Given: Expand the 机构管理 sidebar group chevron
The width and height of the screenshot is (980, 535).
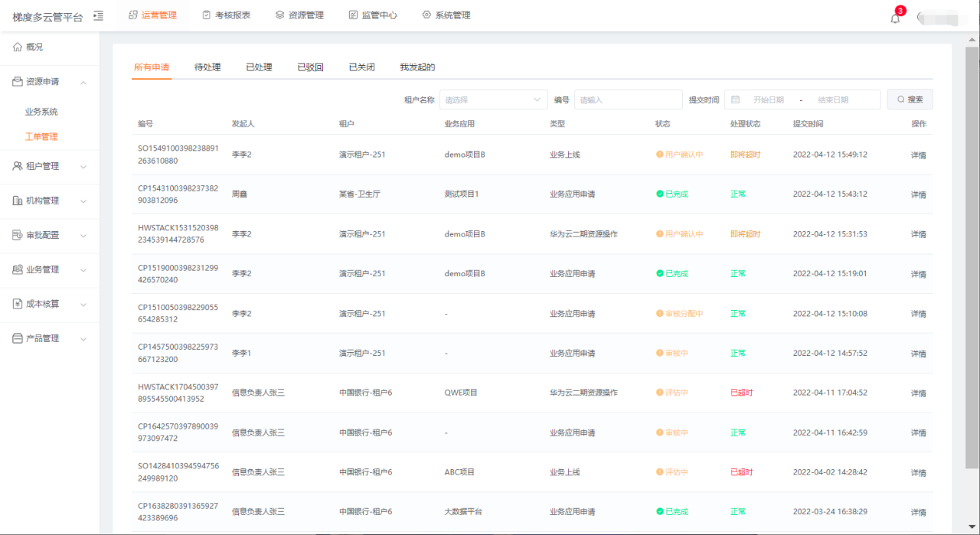Looking at the screenshot, I should (83, 201).
